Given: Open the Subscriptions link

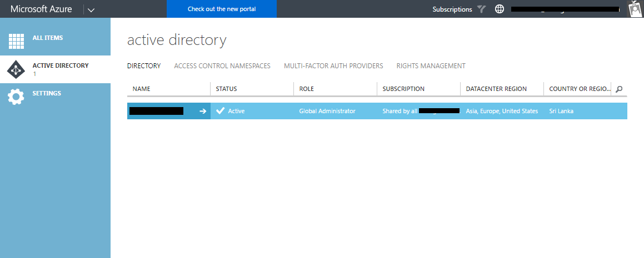Looking at the screenshot, I should (x=452, y=9).
